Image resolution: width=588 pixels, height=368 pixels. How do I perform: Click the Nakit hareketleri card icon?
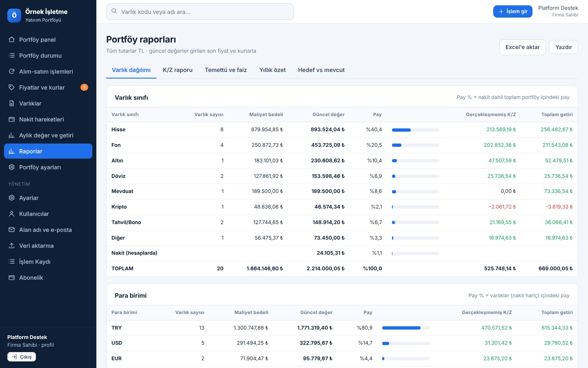pyautogui.click(x=11, y=119)
